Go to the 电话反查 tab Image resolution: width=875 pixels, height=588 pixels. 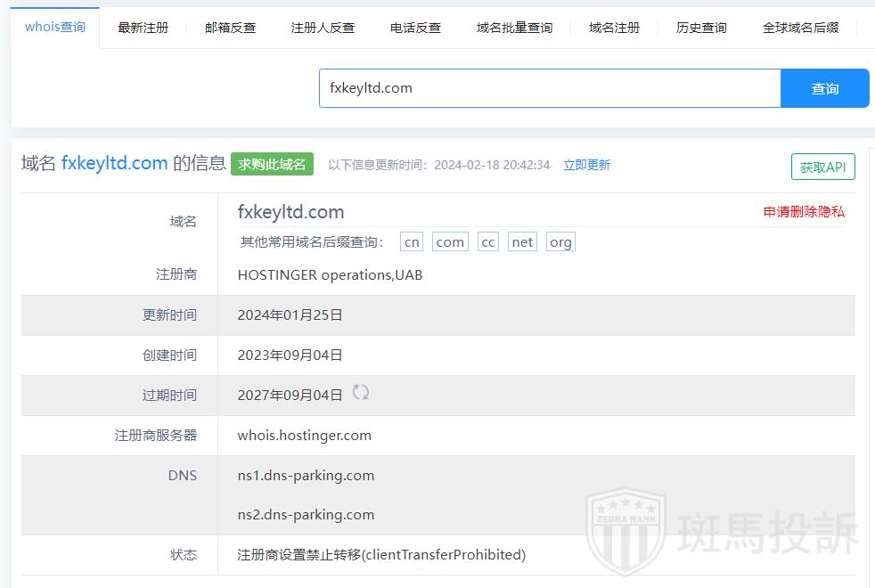pos(415,28)
